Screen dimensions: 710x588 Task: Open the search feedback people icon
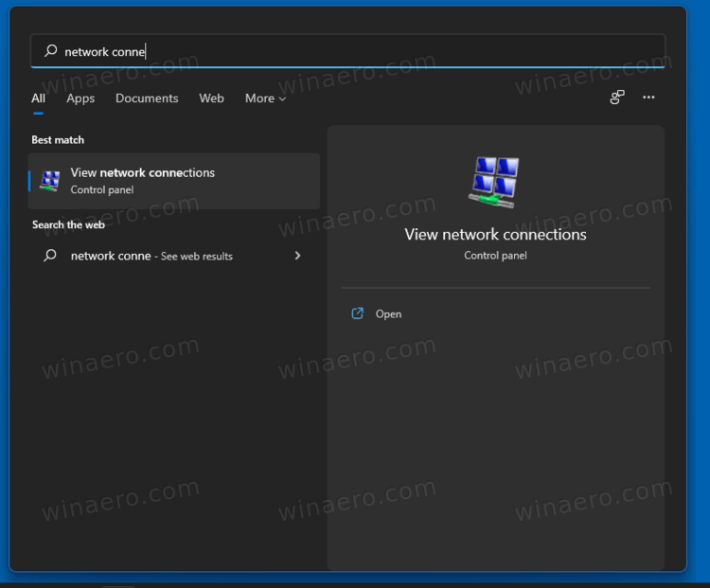point(616,97)
